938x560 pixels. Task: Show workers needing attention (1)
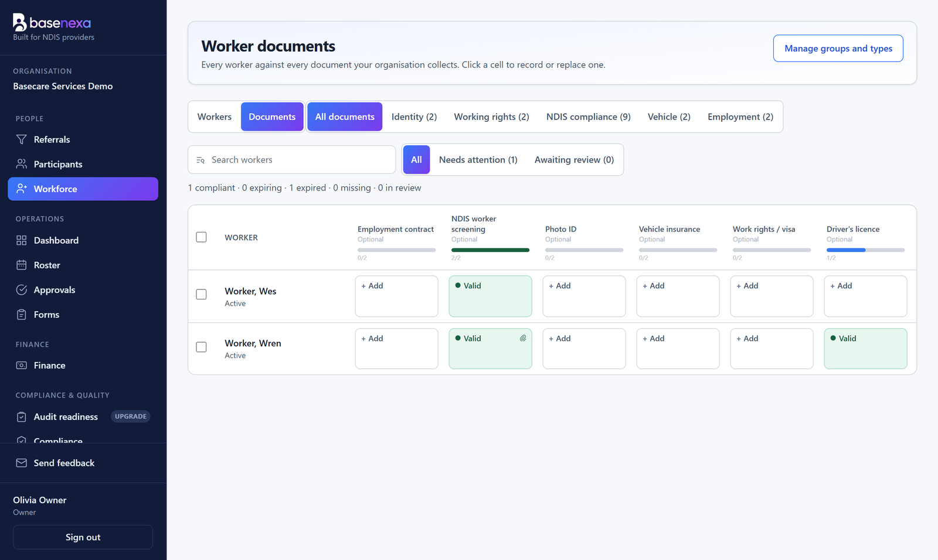[x=478, y=160]
